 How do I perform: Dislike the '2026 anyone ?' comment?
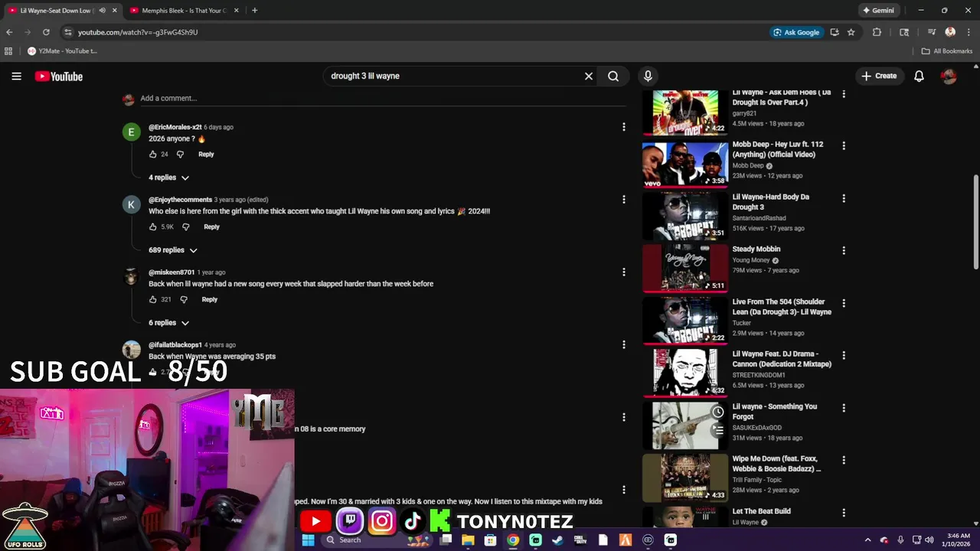(180, 154)
